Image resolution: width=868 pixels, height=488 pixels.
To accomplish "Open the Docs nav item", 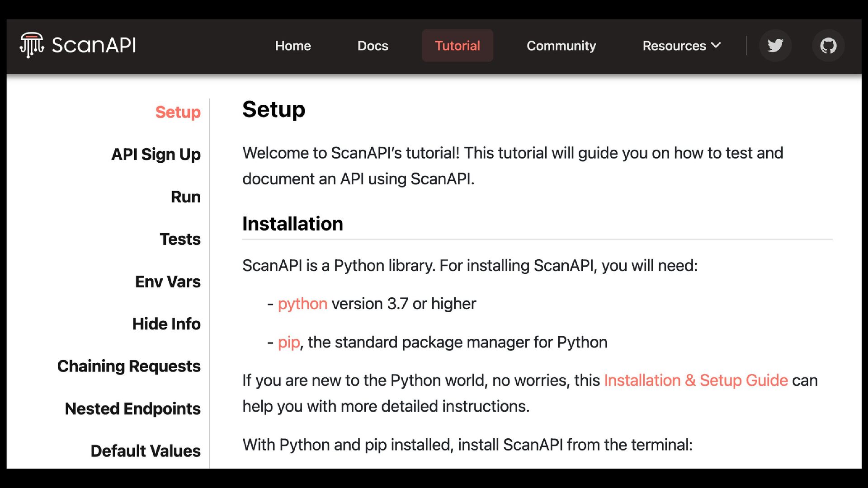I will (373, 46).
